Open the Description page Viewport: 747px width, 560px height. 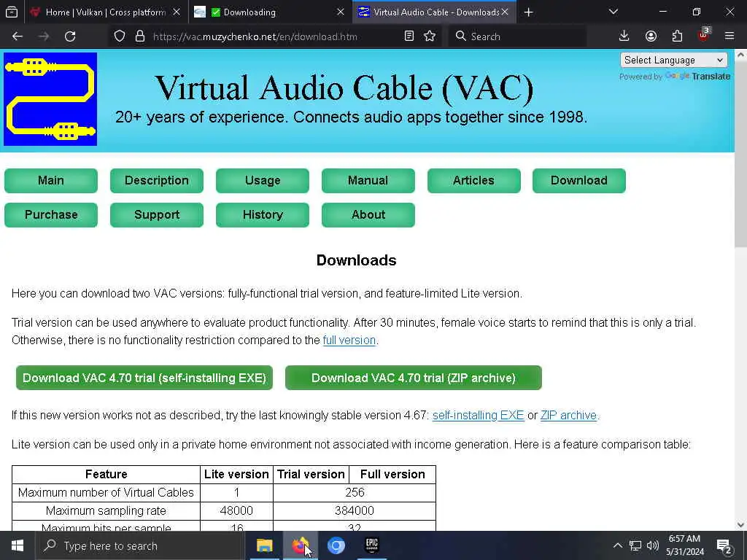(x=157, y=181)
